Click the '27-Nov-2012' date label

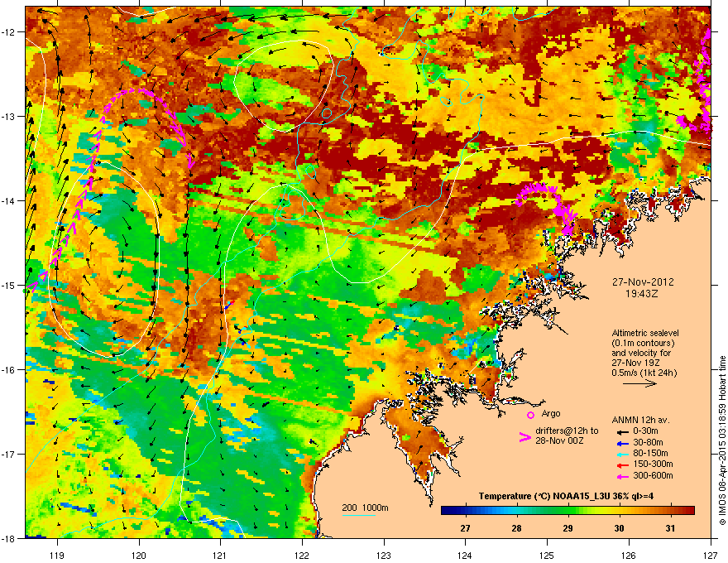[x=643, y=282]
